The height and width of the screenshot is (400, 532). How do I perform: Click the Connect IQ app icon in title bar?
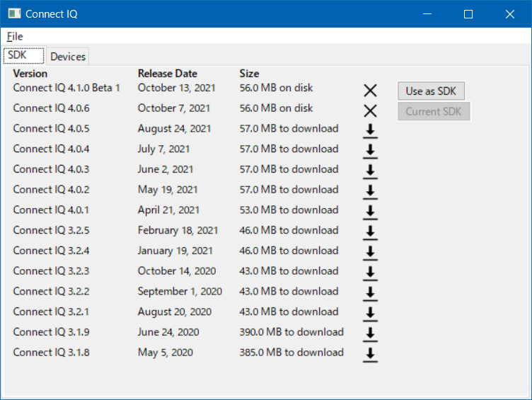click(x=14, y=13)
